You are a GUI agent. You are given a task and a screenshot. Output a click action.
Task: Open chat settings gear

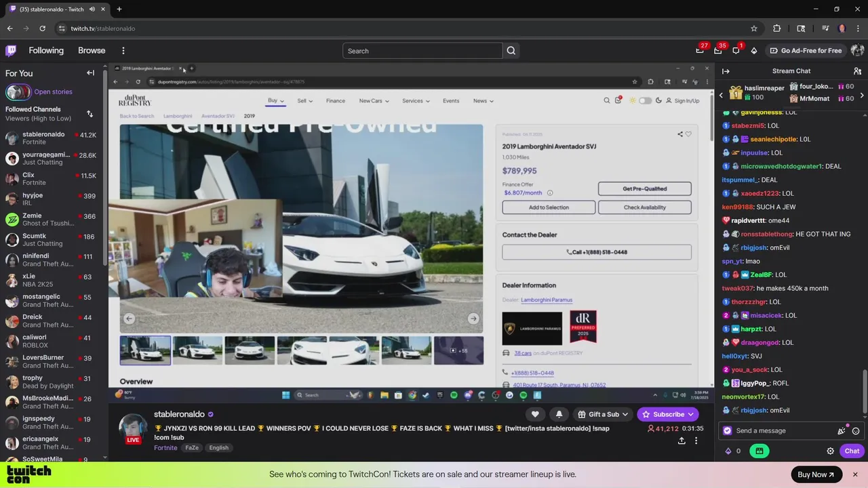(x=830, y=451)
